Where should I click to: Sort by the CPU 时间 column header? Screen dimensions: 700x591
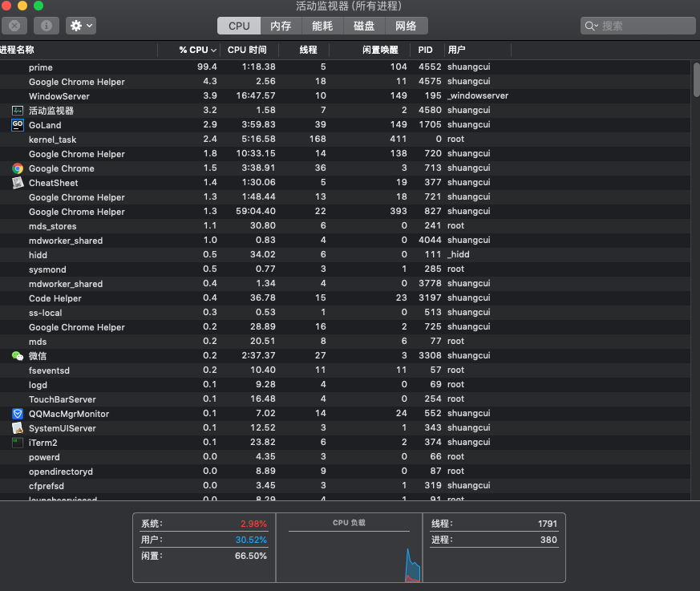point(249,50)
